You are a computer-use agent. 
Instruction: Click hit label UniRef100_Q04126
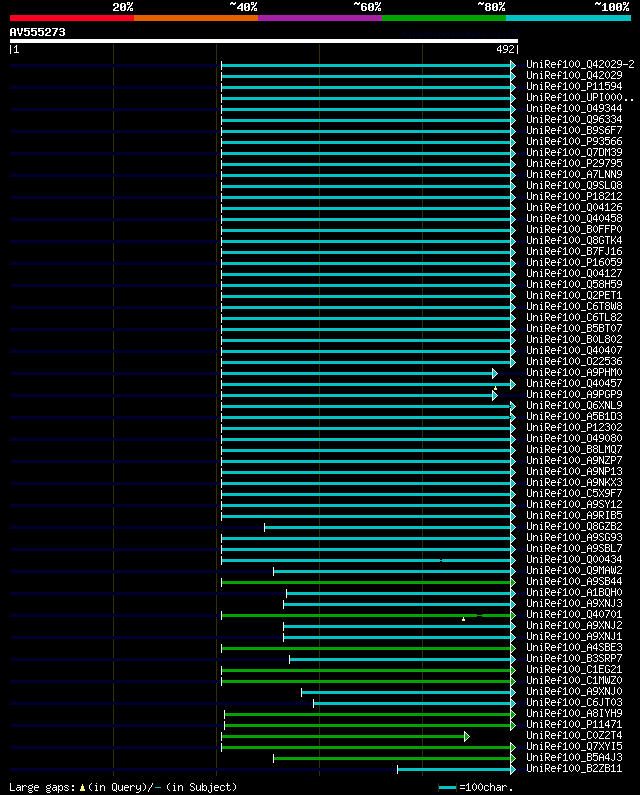click(x=574, y=207)
